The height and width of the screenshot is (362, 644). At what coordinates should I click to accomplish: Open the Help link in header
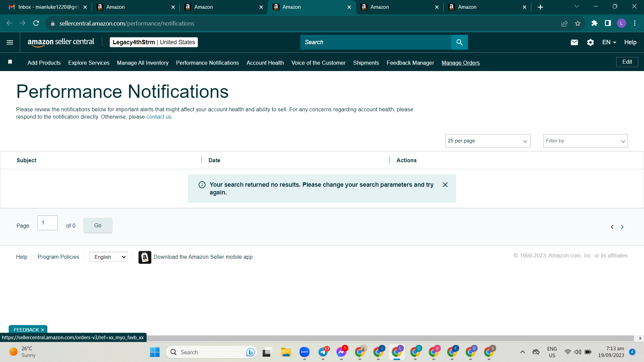(x=630, y=42)
